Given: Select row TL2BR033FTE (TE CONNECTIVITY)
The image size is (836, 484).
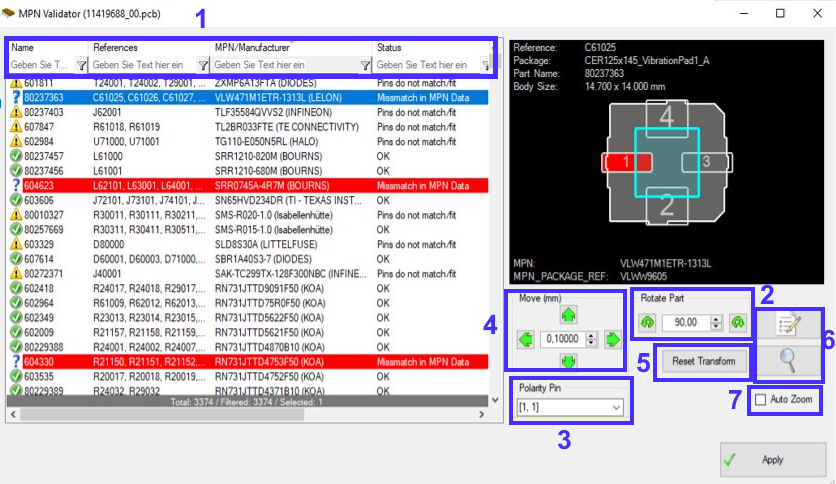Looking at the screenshot, I should point(248,127).
